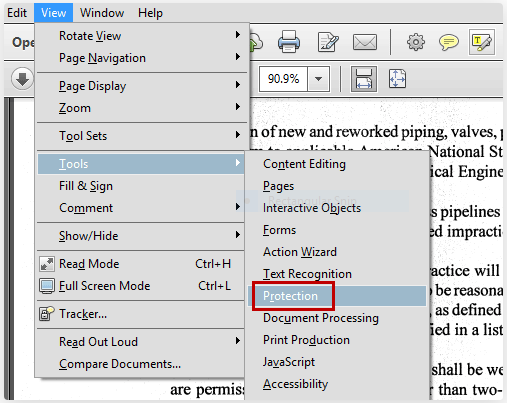Select Full Screen Mode menu entry
Viewport: 507px width, 403px height.
click(141, 286)
